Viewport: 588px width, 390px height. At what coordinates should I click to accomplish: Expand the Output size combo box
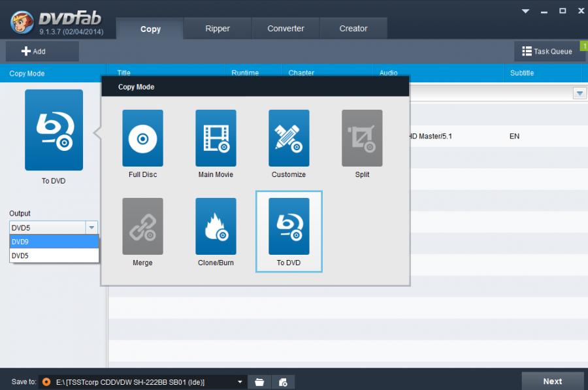tap(91, 227)
